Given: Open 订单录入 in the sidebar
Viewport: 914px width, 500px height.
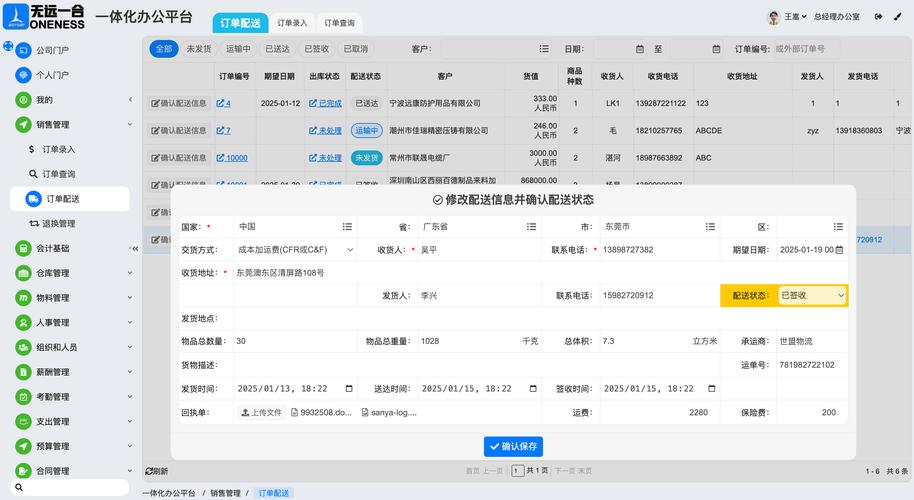Looking at the screenshot, I should pyautogui.click(x=58, y=149).
